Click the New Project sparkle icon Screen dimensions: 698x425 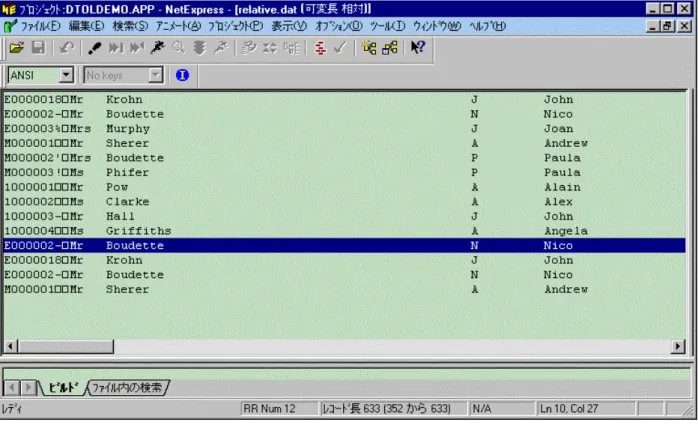(x=369, y=48)
